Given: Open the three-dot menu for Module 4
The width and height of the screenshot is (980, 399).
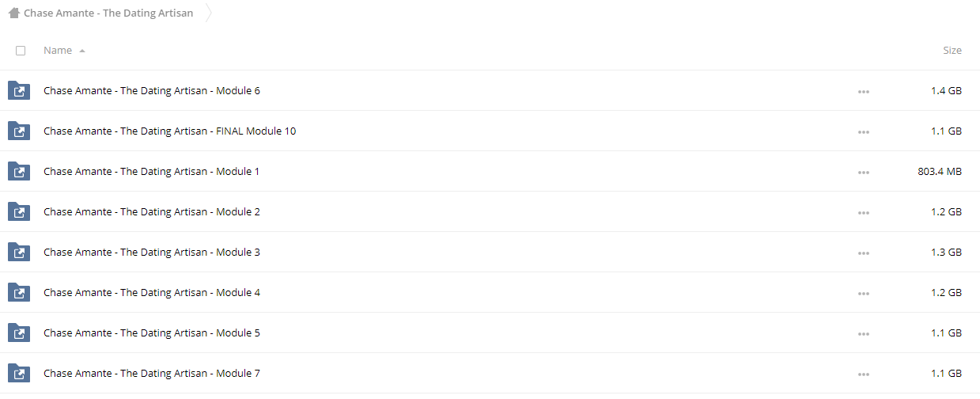Looking at the screenshot, I should (863, 293).
